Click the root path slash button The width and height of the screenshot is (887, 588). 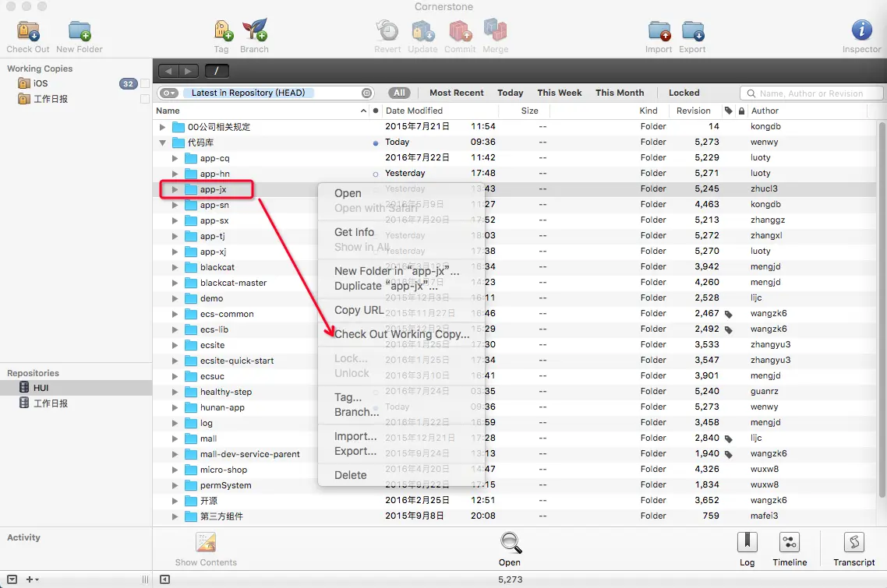coord(217,71)
